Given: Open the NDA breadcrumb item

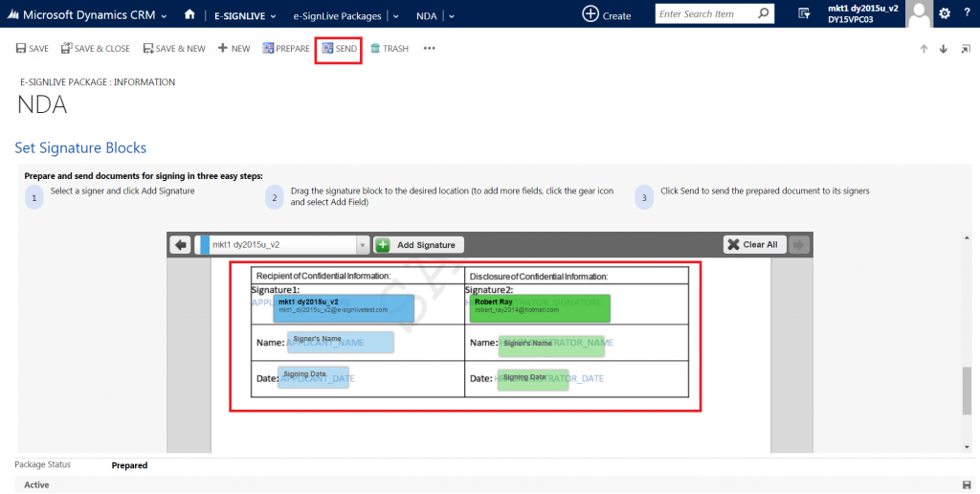Looking at the screenshot, I should pyautogui.click(x=426, y=16).
